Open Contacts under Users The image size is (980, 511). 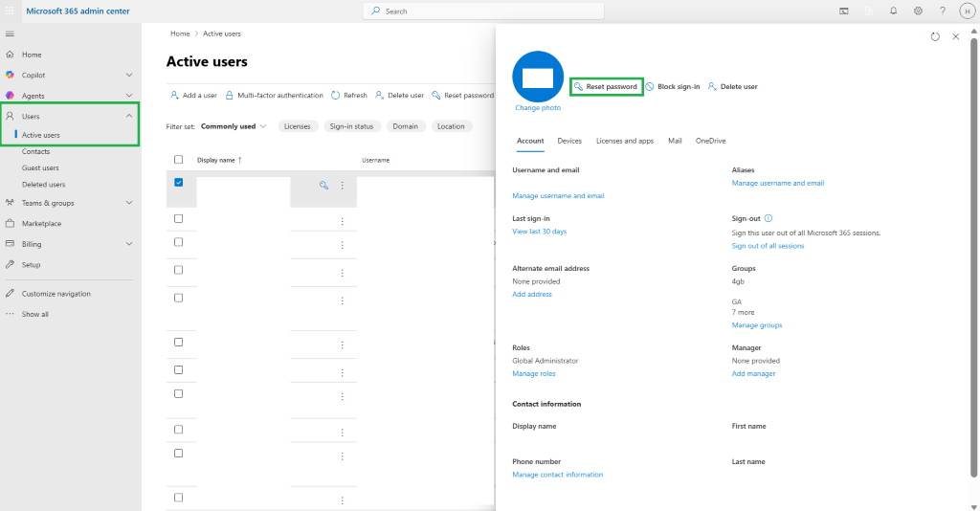point(35,151)
